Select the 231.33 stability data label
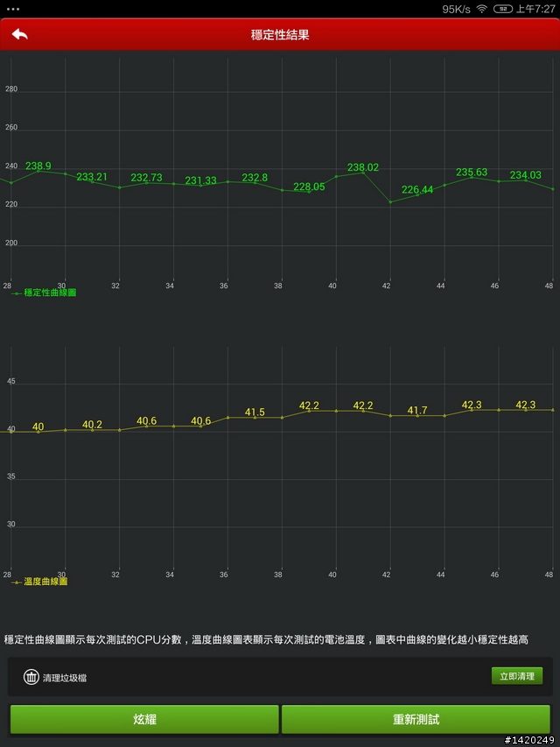Viewport: 560px width, 747px height. point(200,180)
